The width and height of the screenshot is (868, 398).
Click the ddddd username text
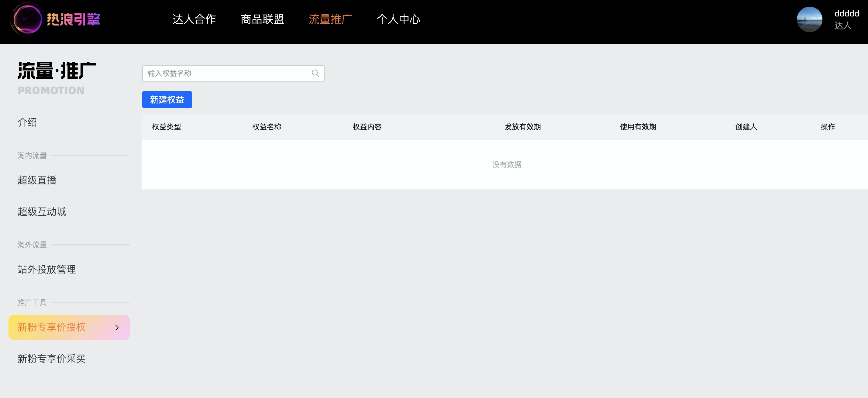pyautogui.click(x=846, y=13)
